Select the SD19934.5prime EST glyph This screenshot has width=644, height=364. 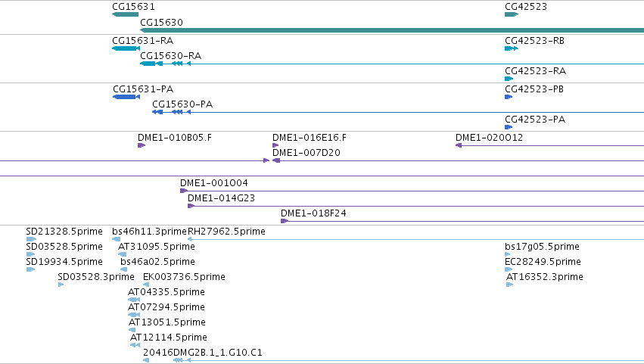31,269
